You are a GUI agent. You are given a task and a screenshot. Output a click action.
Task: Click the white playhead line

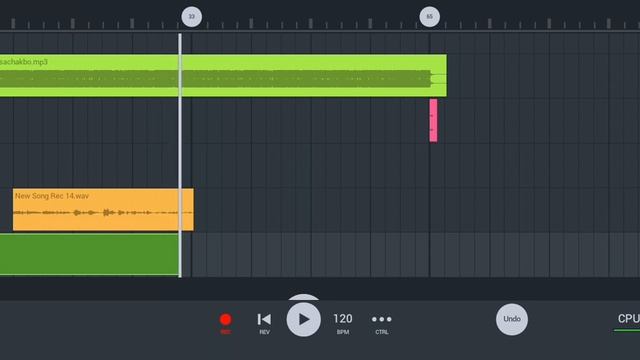click(x=180, y=155)
